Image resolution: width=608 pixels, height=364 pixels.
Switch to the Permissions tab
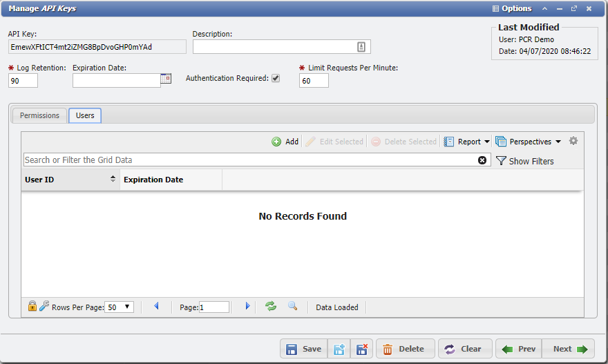39,115
